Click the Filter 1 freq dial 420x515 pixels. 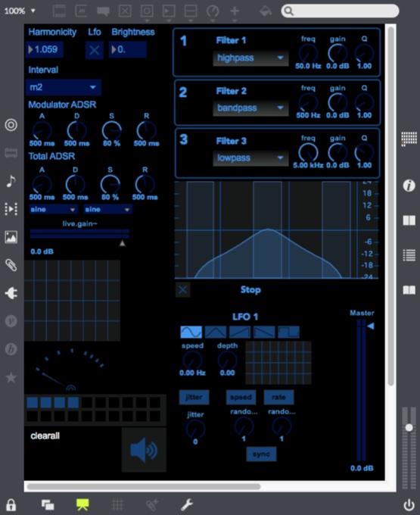(x=308, y=54)
